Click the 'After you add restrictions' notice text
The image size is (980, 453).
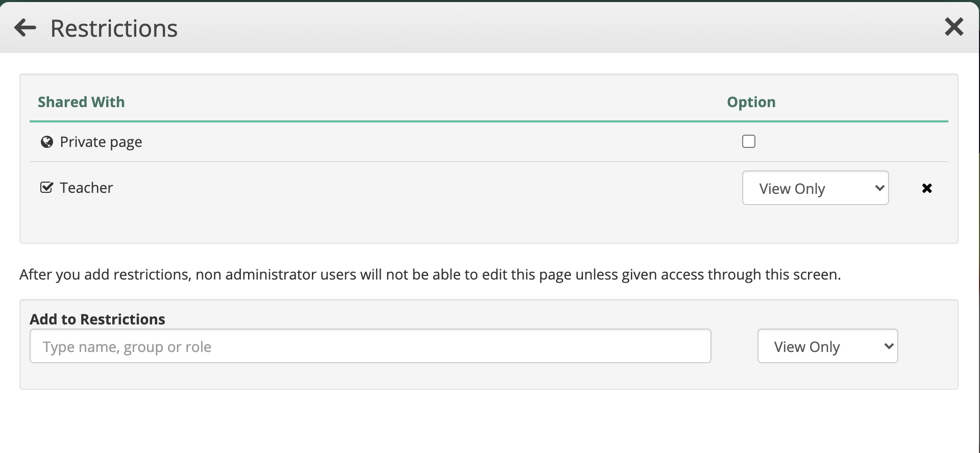tap(430, 274)
